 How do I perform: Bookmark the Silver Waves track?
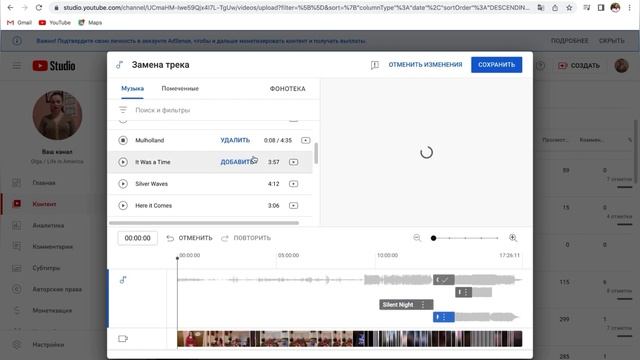293,184
